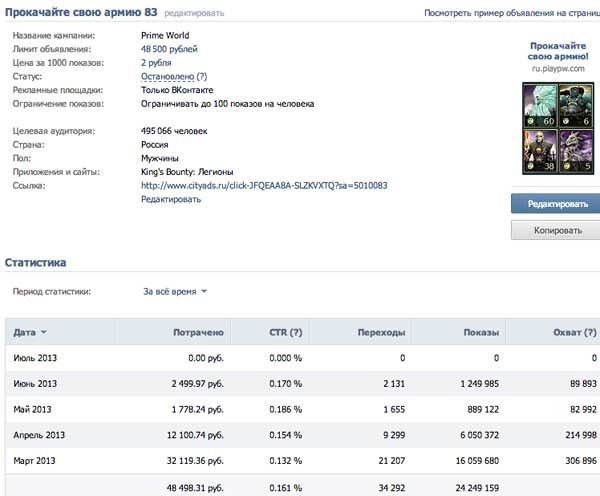Click the 'Потрачено' column header
This screenshot has height=496, width=600.
coord(198,332)
